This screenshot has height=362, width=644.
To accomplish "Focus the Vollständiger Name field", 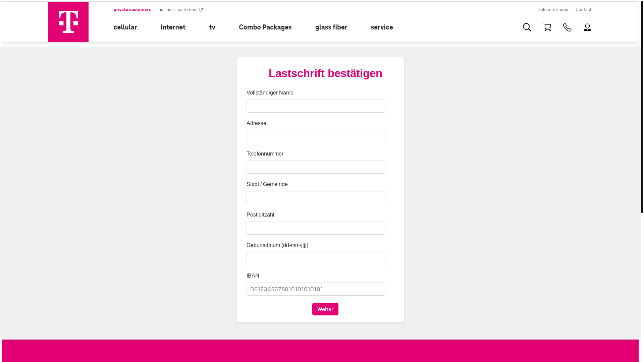I will coord(316,106).
